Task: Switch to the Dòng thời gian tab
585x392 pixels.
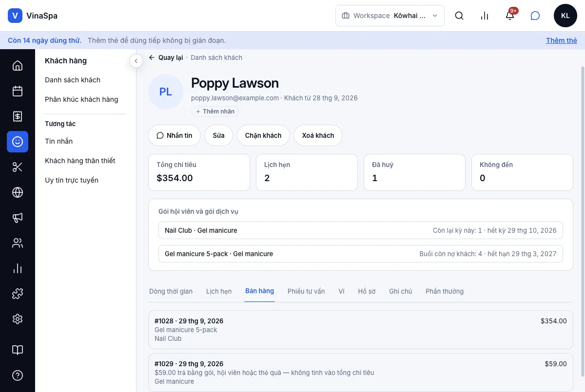Action: (x=171, y=291)
